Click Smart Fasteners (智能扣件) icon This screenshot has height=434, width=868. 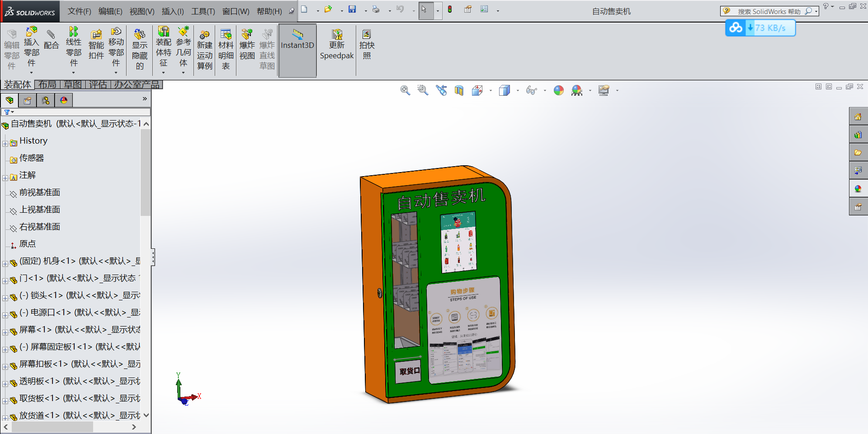(x=96, y=44)
